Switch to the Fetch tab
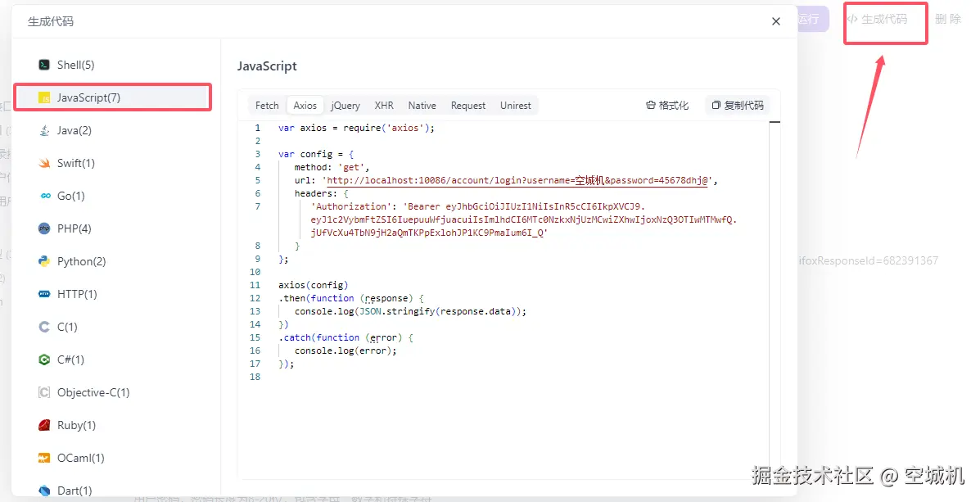 pyautogui.click(x=266, y=105)
